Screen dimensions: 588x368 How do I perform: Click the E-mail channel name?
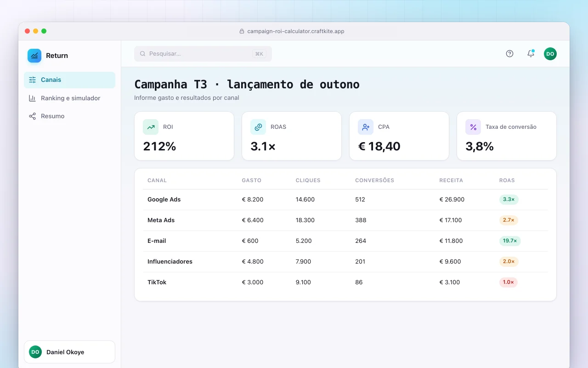tap(157, 241)
